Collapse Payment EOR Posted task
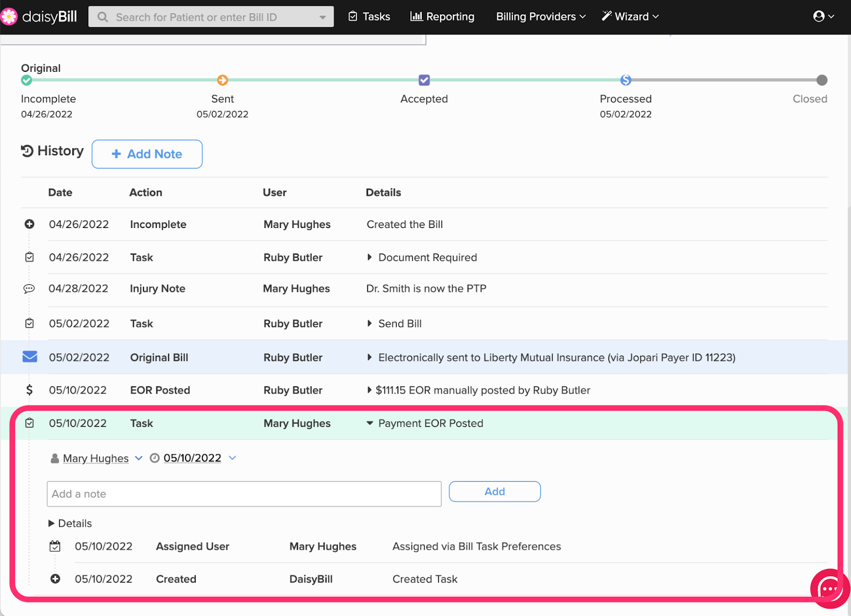The height and width of the screenshot is (616, 851). coord(370,424)
